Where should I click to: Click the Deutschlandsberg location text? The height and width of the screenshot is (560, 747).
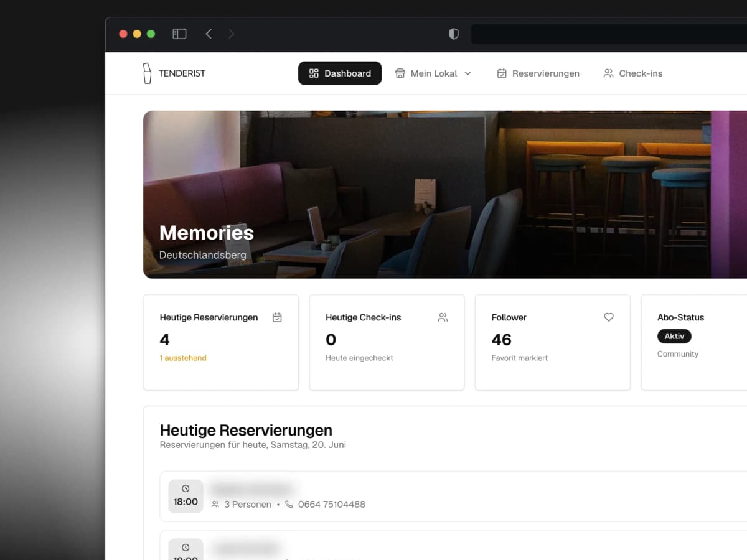pos(203,255)
